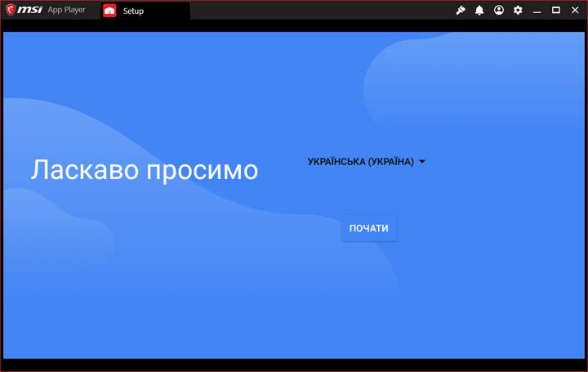
Task: Click the Ласкаво просимо welcome heading
Action: 145,170
